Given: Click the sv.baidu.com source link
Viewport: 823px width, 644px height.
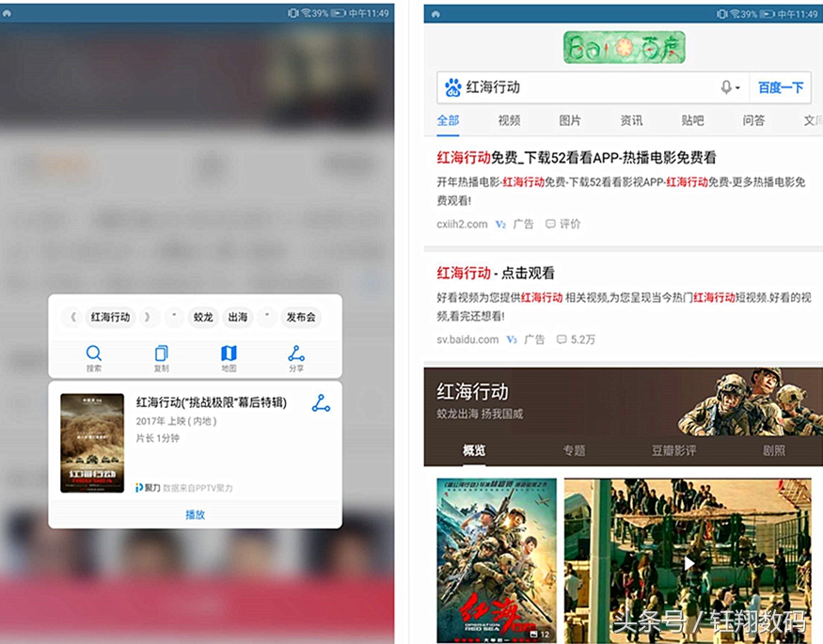Looking at the screenshot, I should 467,339.
